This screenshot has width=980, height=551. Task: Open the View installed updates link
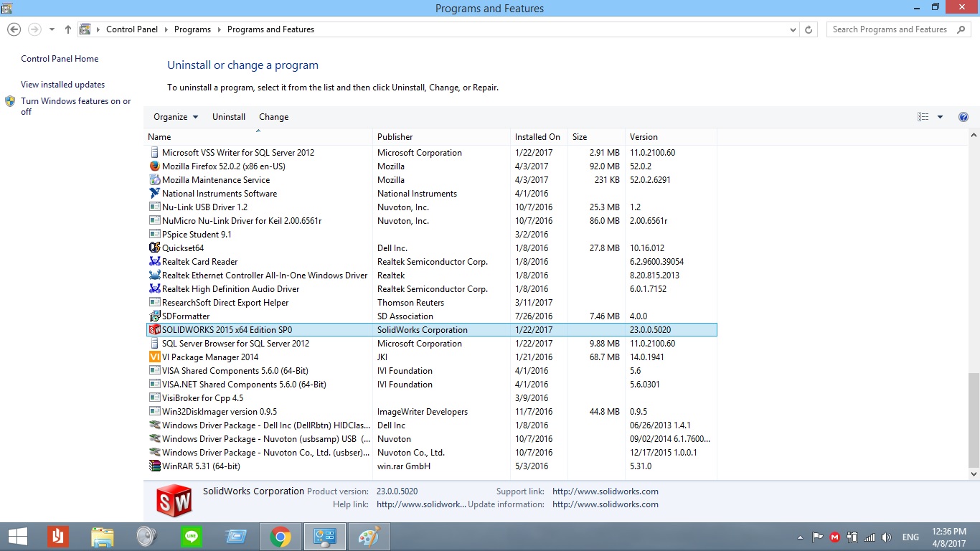(x=62, y=85)
